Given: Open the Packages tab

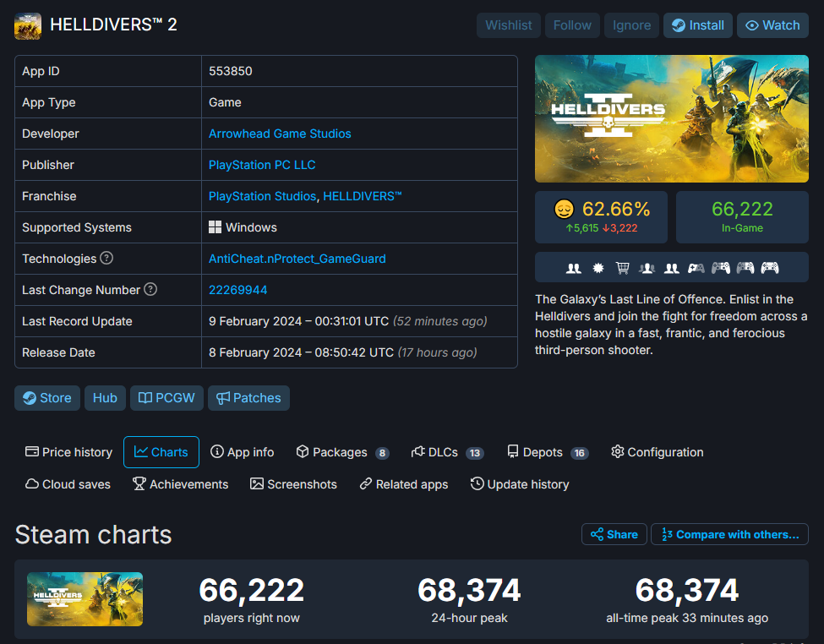Looking at the screenshot, I should 342,452.
